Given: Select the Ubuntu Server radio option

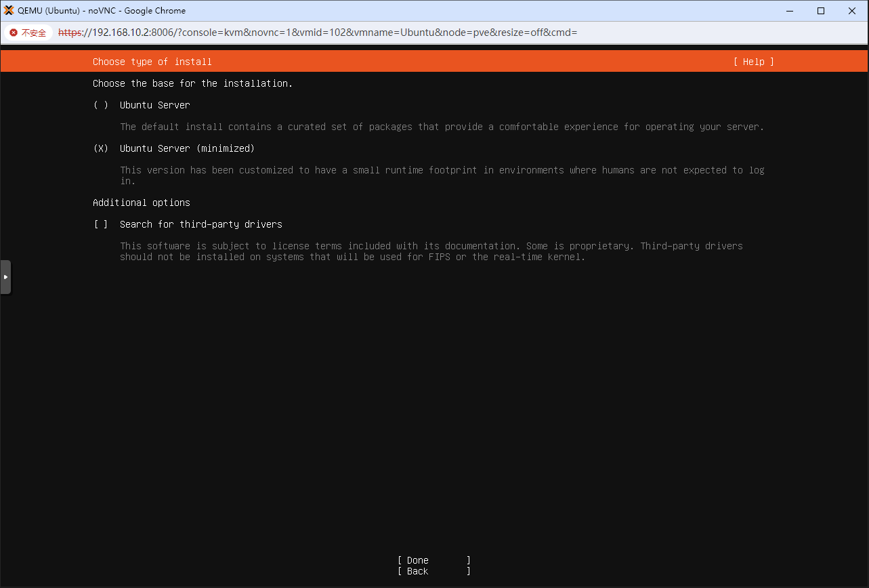Looking at the screenshot, I should pos(101,105).
